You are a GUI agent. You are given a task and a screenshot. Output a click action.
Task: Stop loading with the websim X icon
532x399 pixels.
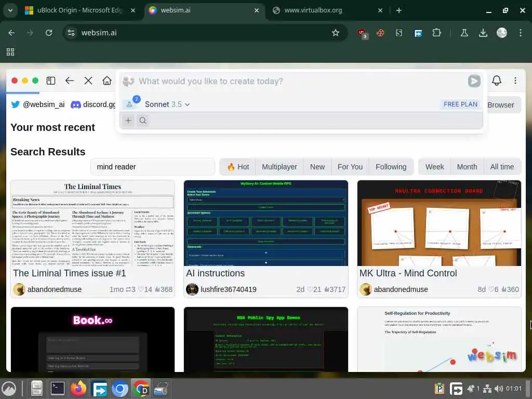tap(88, 81)
